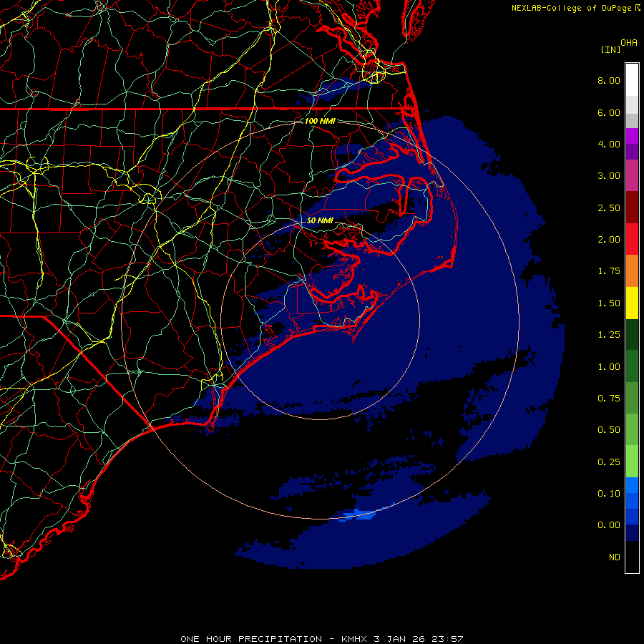Pick the bright red swatch on the scale
644x644 pixels.
[632, 240]
